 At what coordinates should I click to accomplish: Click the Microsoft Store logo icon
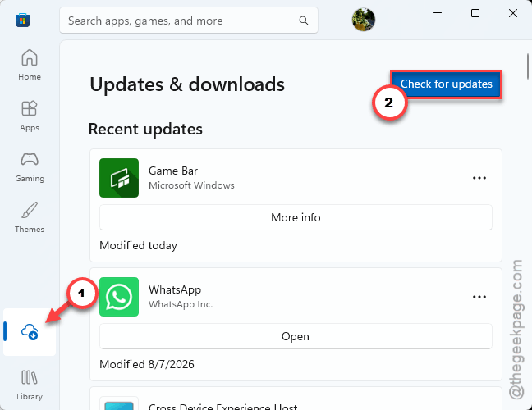click(22, 20)
